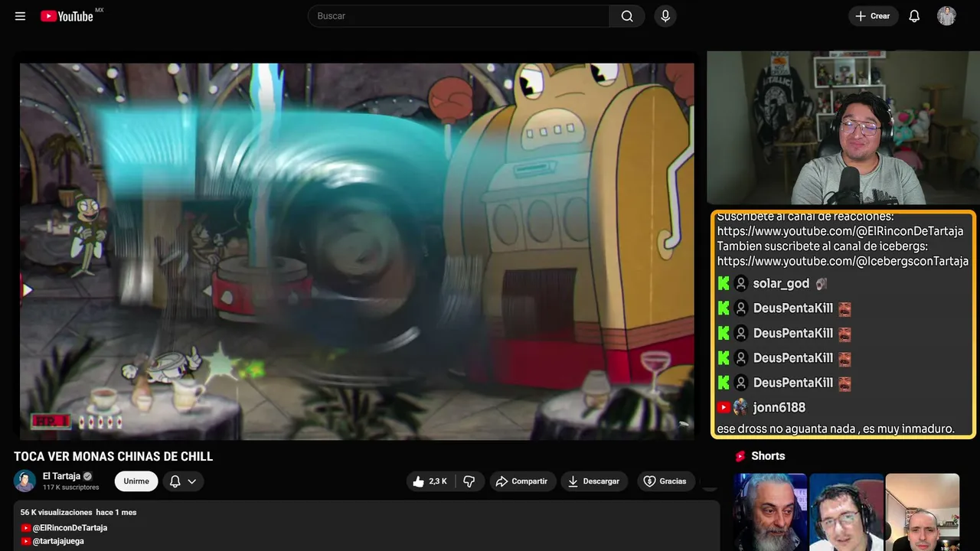Image resolution: width=980 pixels, height=551 pixels.
Task: Open the Crear menu button
Action: (x=873, y=16)
